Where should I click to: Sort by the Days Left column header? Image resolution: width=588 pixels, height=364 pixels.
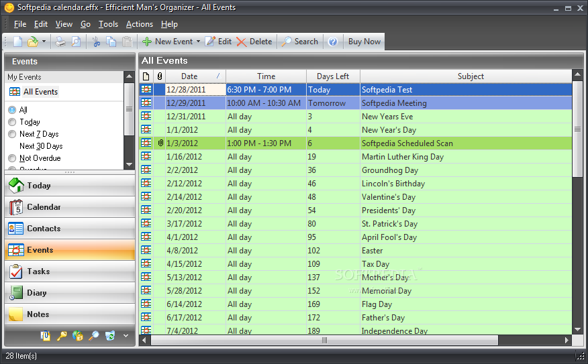(333, 76)
